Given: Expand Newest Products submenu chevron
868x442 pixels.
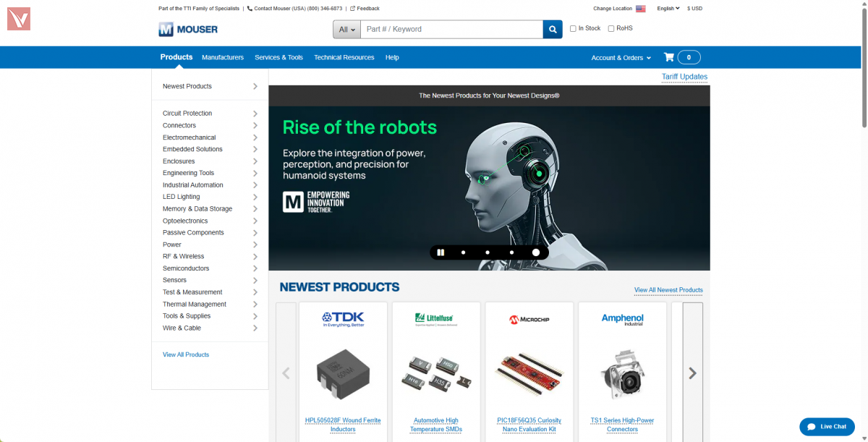Looking at the screenshot, I should click(255, 86).
